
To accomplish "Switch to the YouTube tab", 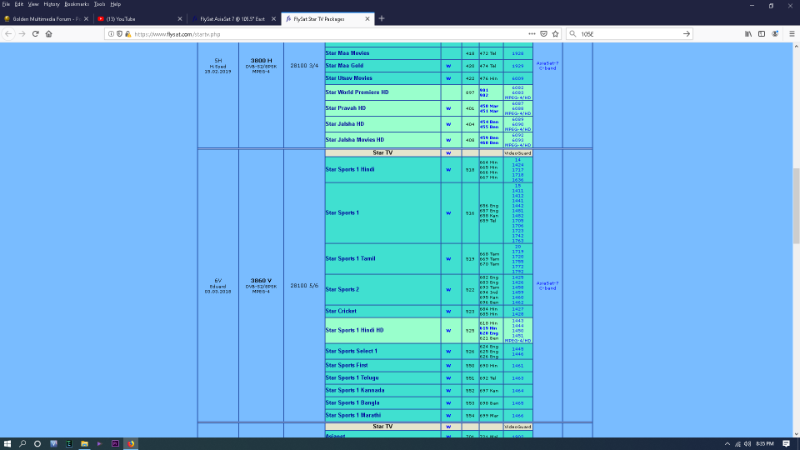I will coord(138,19).
